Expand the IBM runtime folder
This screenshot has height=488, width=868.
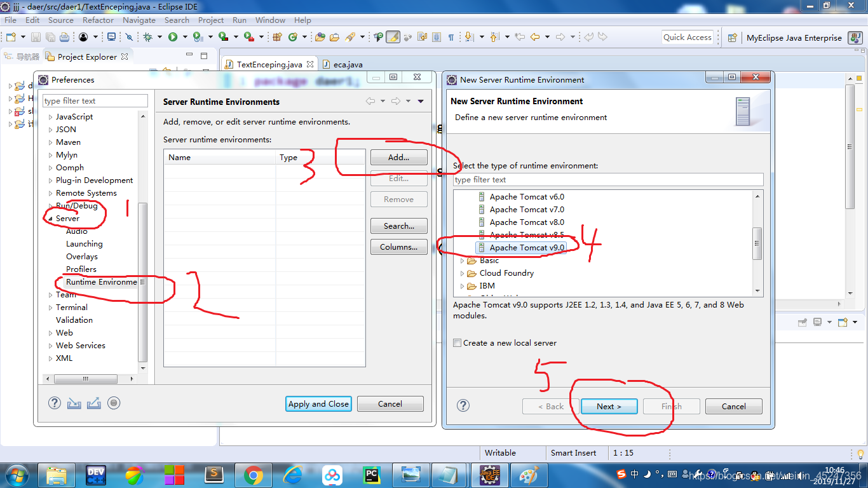pyautogui.click(x=463, y=286)
